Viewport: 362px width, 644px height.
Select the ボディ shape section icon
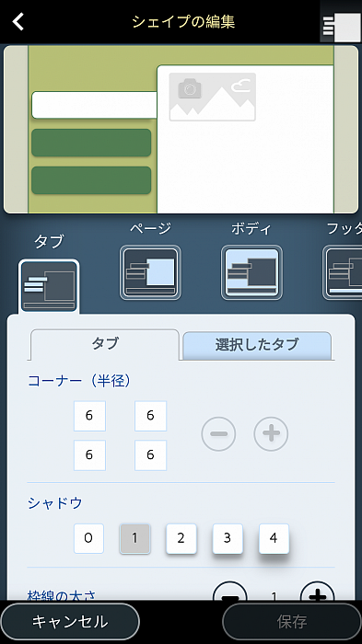(251, 272)
